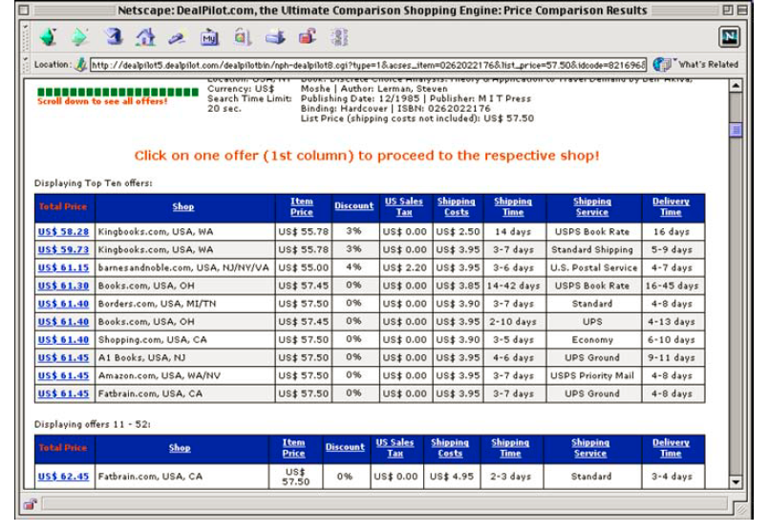Click Discount header in offers 11-52 table
This screenshot has height=532, width=769.
click(345, 447)
